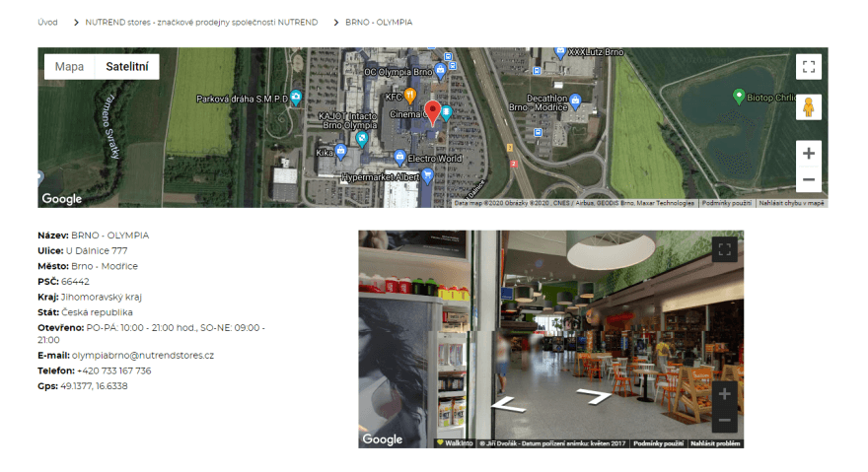
Task: Click the city Brno - Modřice text
Action: 105,266
